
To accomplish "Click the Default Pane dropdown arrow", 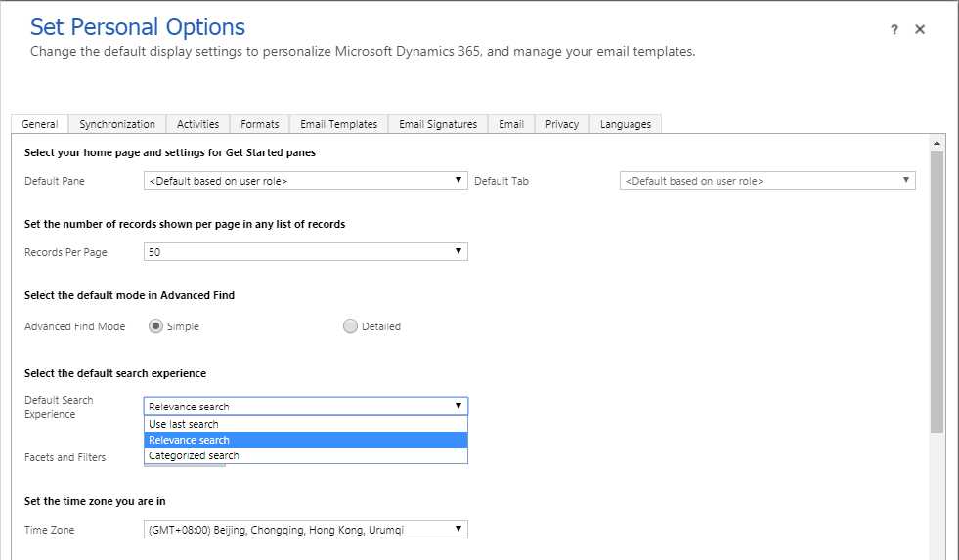I will tap(458, 181).
